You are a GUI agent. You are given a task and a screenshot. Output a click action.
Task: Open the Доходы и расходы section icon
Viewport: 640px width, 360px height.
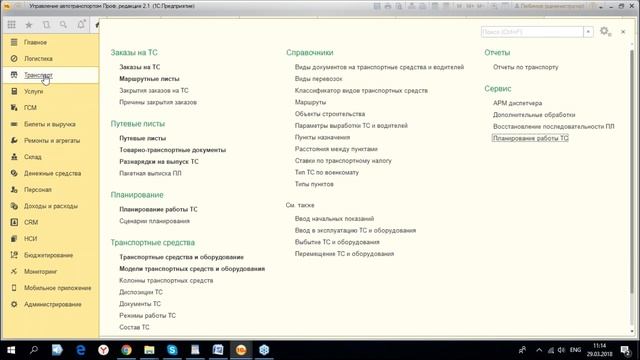(x=14, y=206)
